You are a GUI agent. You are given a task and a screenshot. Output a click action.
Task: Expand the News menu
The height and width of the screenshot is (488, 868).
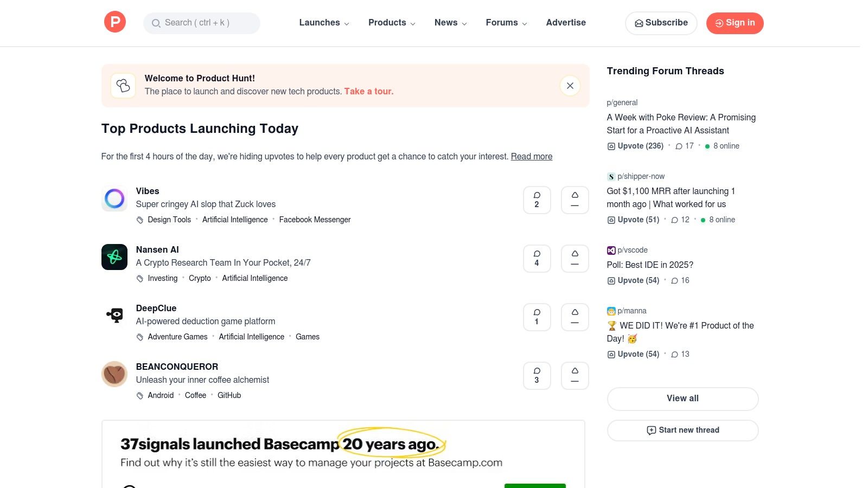point(451,23)
